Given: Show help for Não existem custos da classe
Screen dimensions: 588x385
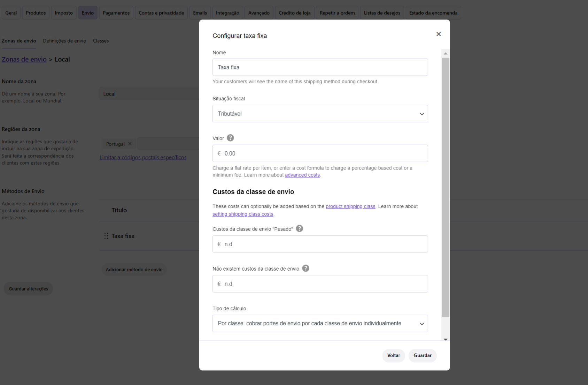Looking at the screenshot, I should tap(305, 268).
